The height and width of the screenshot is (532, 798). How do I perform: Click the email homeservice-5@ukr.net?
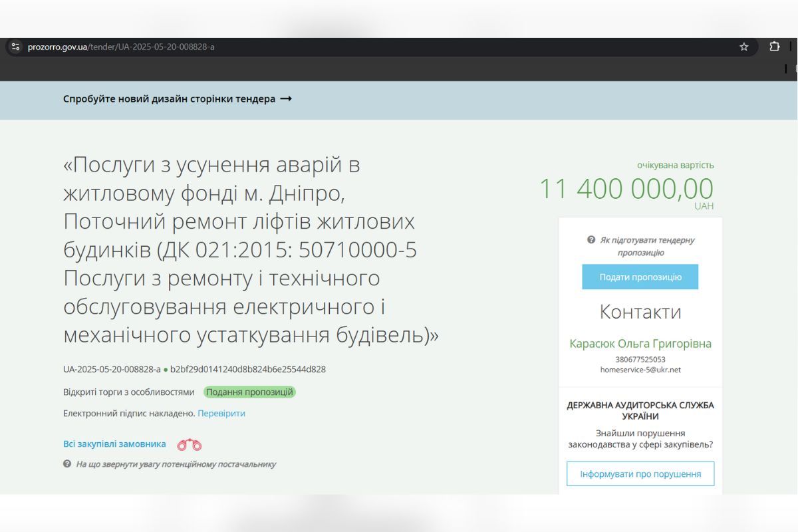640,370
